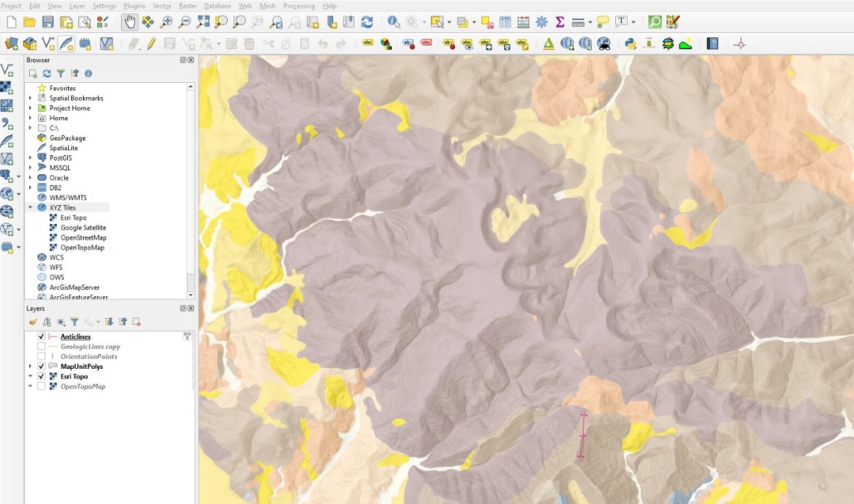Viewport: 854px width, 504px height.
Task: Open the attribute table
Action: click(505, 22)
